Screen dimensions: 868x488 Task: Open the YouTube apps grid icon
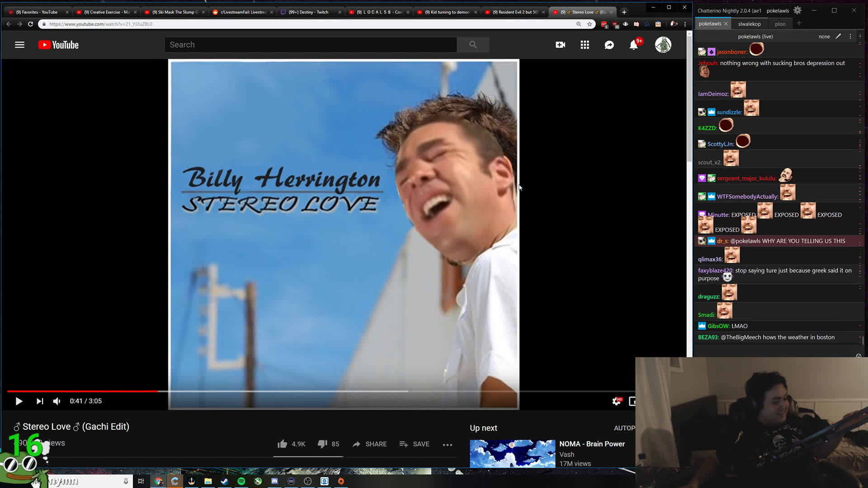[x=585, y=45]
